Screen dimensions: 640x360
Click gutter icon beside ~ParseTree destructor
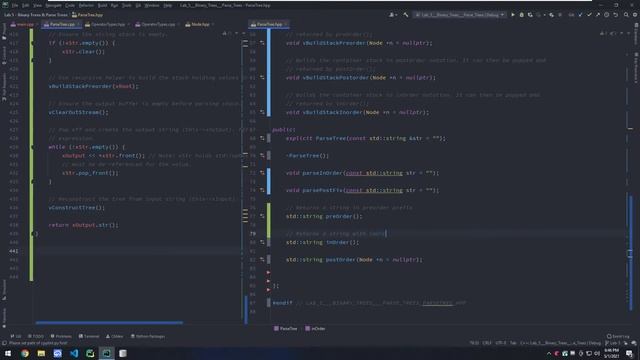pyautogui.click(x=262, y=156)
